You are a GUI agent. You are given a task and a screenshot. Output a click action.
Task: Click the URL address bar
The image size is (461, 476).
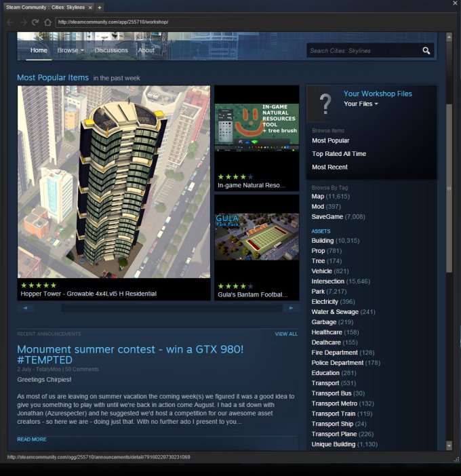pyautogui.click(x=254, y=22)
